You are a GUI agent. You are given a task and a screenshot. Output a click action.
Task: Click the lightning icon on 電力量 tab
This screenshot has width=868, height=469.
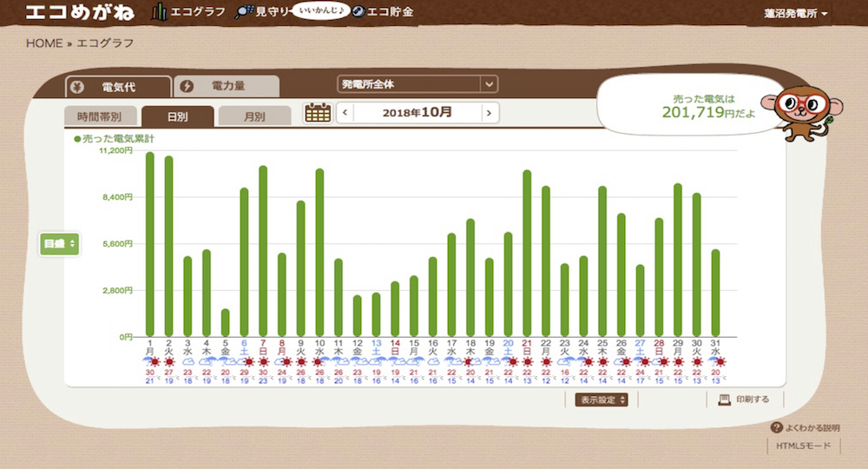point(187,86)
